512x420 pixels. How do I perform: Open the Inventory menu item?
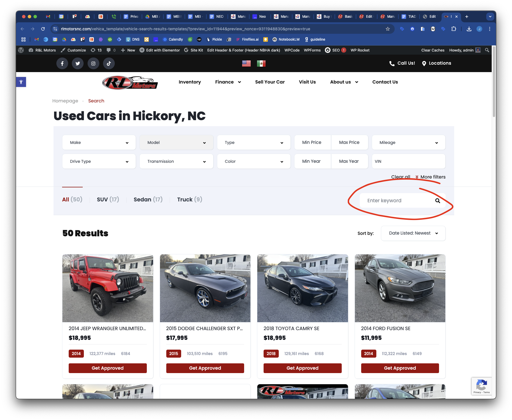(x=190, y=82)
